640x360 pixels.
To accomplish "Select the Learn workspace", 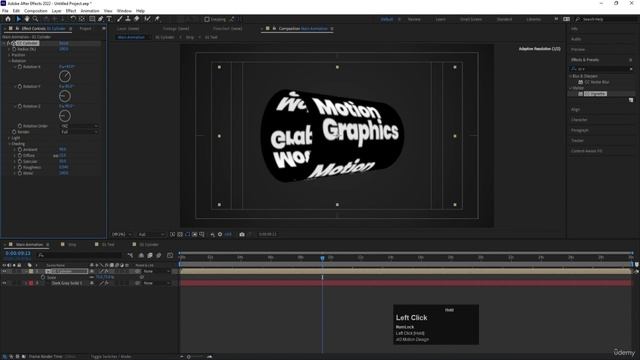I will click(440, 19).
